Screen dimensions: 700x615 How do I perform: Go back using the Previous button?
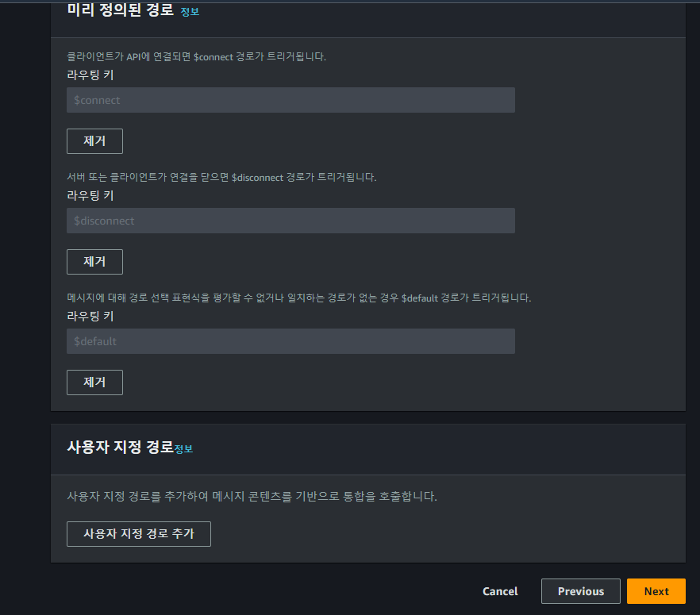tap(580, 590)
